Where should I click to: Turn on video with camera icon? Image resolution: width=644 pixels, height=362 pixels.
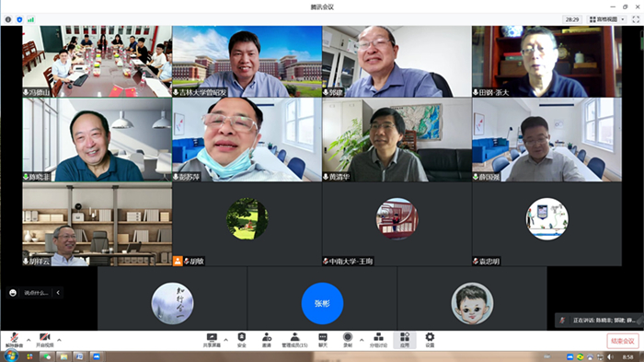45,340
